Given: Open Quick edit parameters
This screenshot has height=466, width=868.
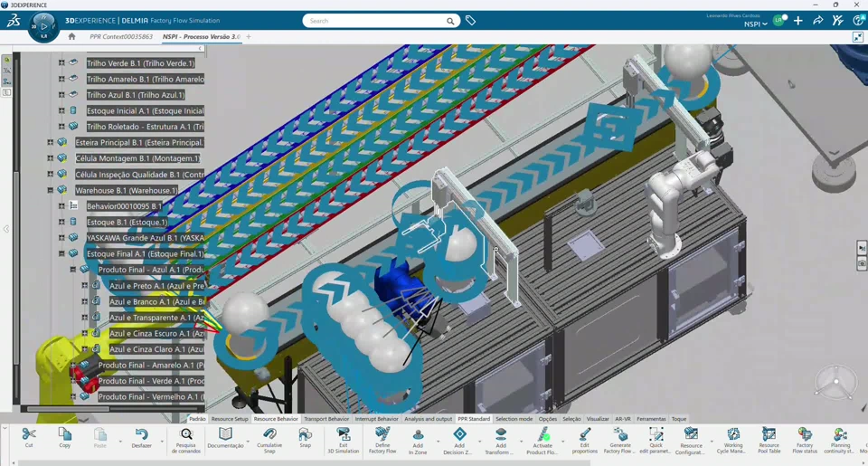Looking at the screenshot, I should pyautogui.click(x=656, y=441).
